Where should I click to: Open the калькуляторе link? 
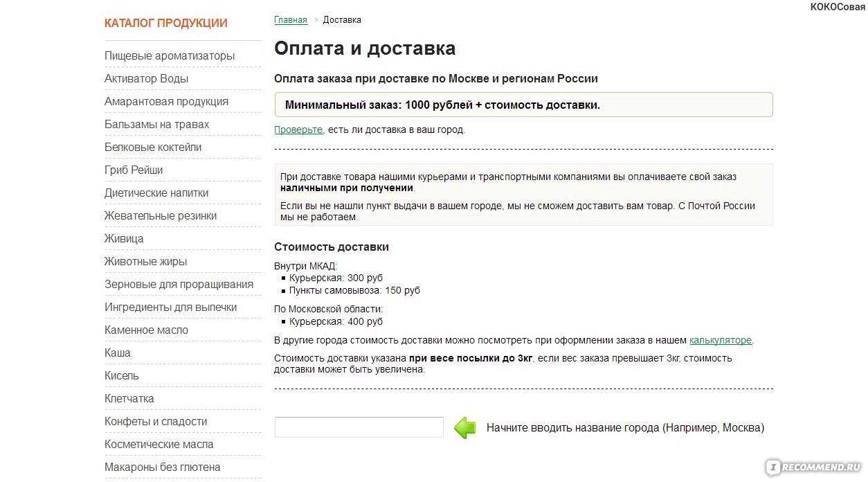[x=721, y=340]
